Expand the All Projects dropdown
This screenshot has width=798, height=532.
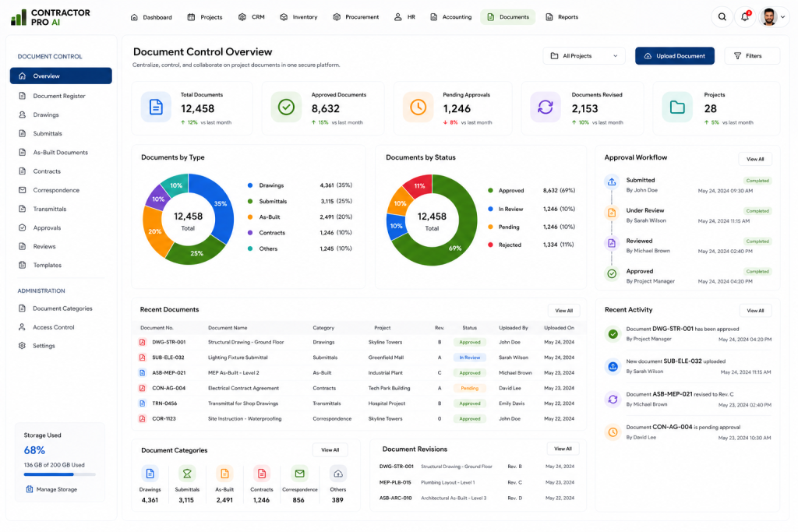click(x=584, y=56)
